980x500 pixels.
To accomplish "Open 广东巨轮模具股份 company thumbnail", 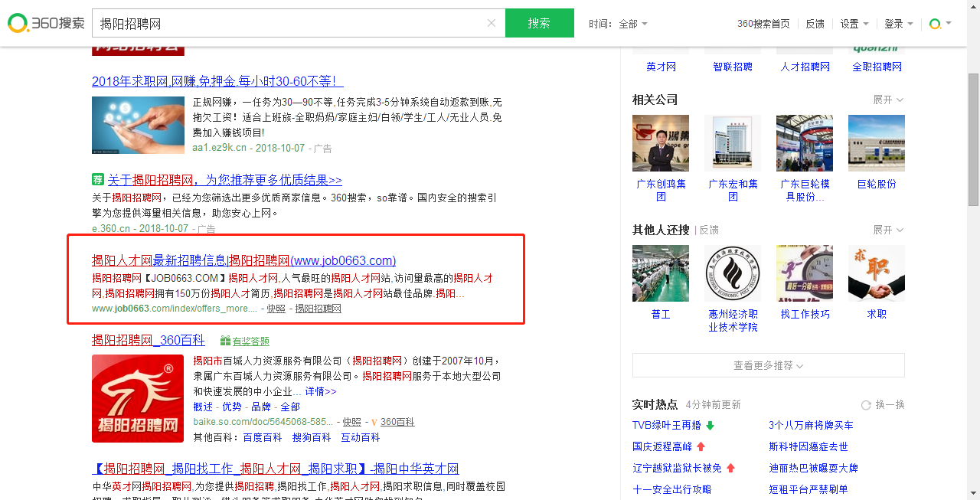I will pyautogui.click(x=805, y=143).
